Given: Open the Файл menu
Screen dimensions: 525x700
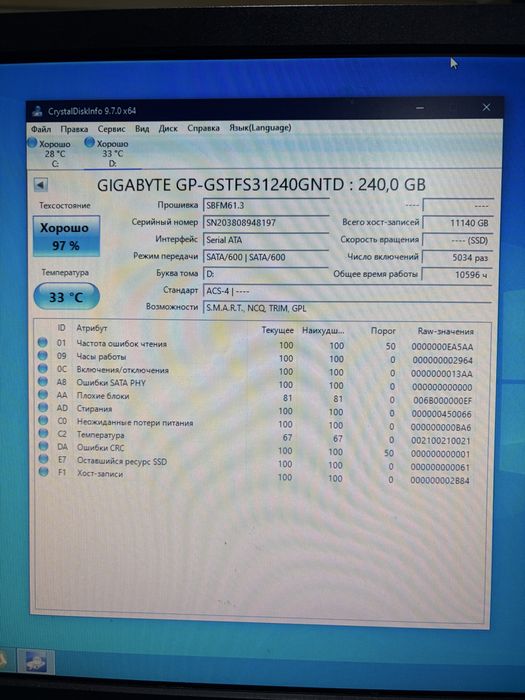Looking at the screenshot, I should (x=41, y=129).
